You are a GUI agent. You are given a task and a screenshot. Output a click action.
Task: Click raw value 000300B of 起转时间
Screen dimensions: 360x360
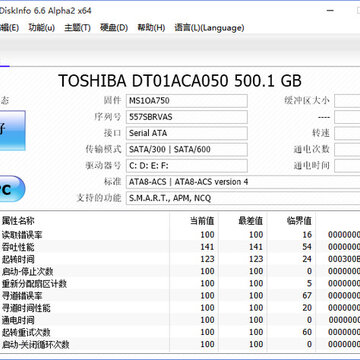point(344,259)
